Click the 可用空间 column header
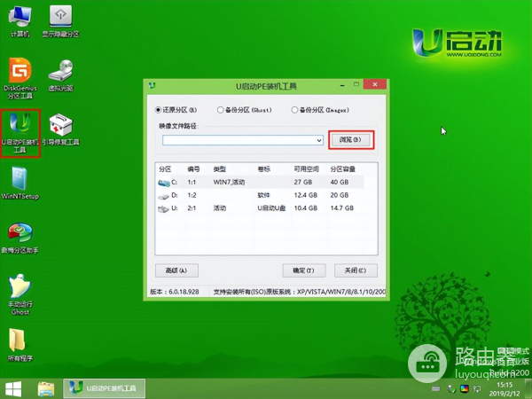 307,169
